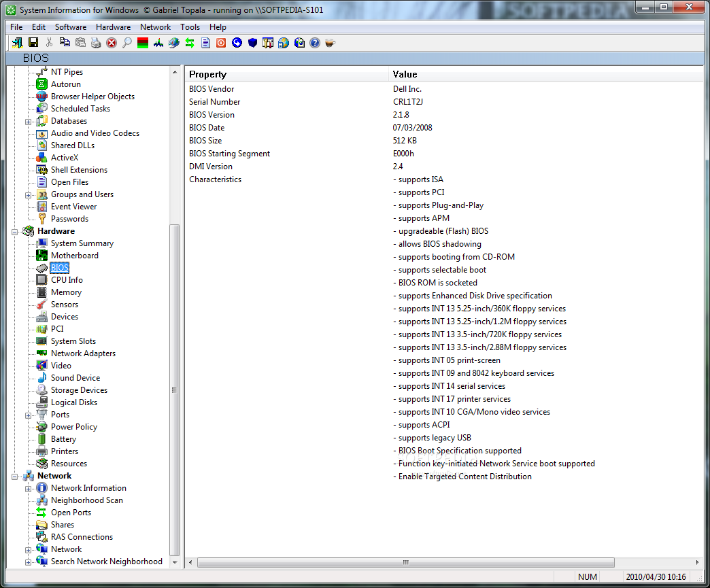Click the horizontal scrollbar thumb
710x588 pixels.
(x=406, y=562)
